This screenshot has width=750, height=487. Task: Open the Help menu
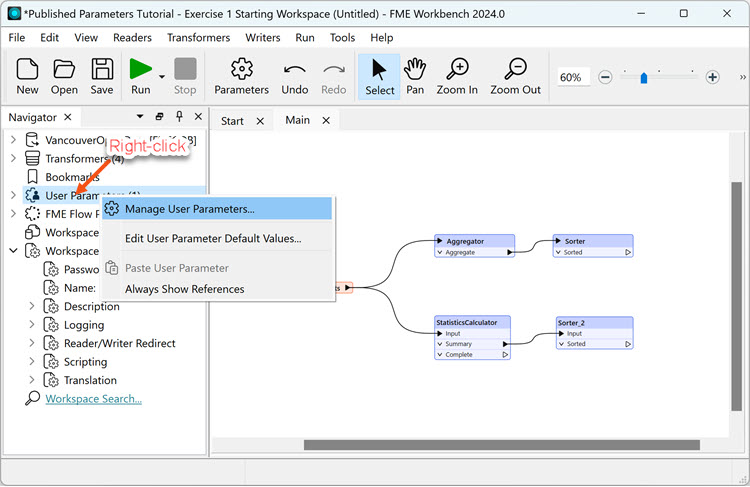tap(382, 37)
